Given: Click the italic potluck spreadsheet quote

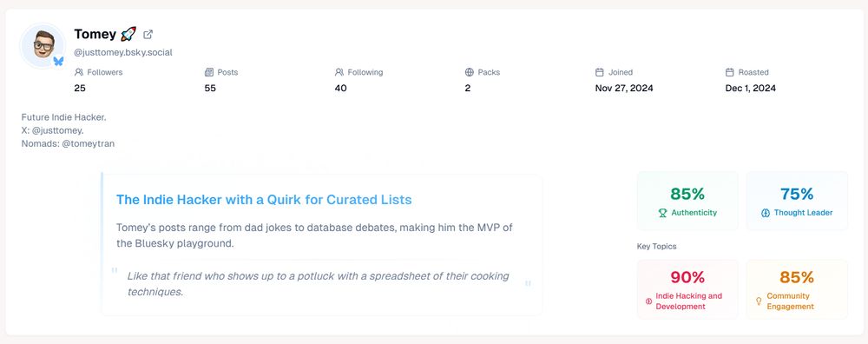Looking at the screenshot, I should point(319,283).
